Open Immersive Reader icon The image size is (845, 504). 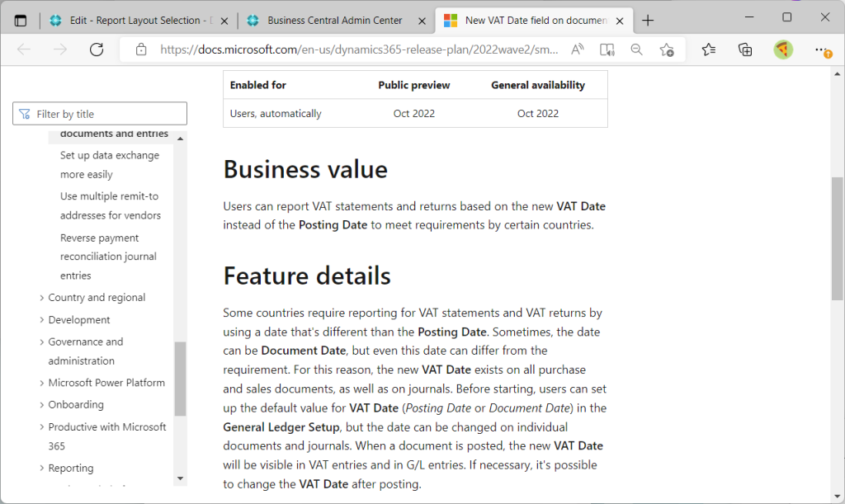(607, 50)
